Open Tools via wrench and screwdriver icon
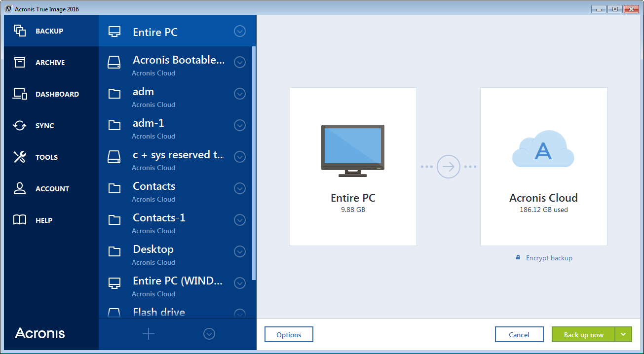Screen dimensions: 644x354 [x=20, y=157]
